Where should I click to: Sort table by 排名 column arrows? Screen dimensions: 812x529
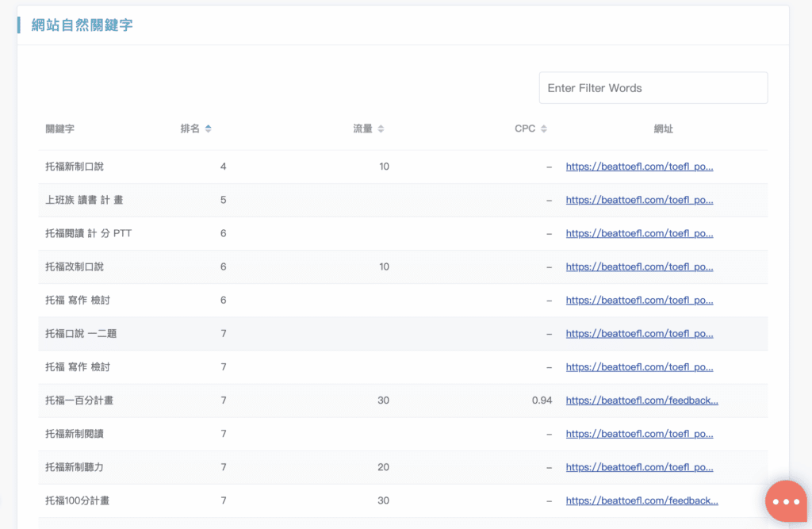click(x=208, y=129)
